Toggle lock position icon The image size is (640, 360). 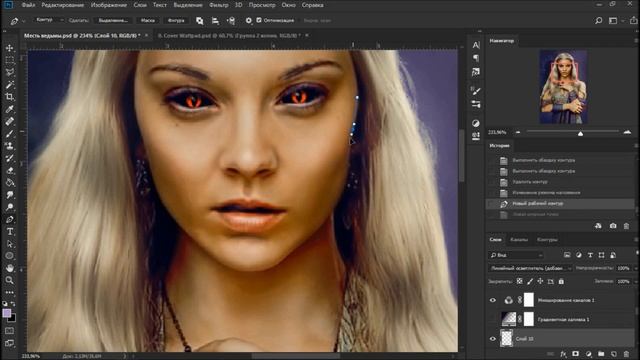(x=540, y=281)
